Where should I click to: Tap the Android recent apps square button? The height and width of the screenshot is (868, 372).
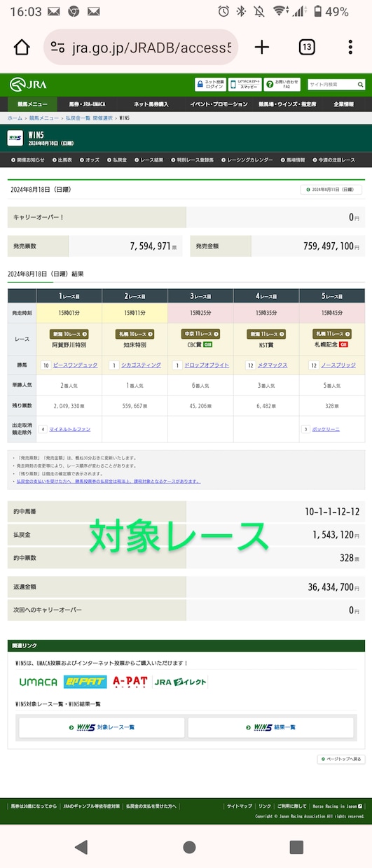(x=296, y=847)
